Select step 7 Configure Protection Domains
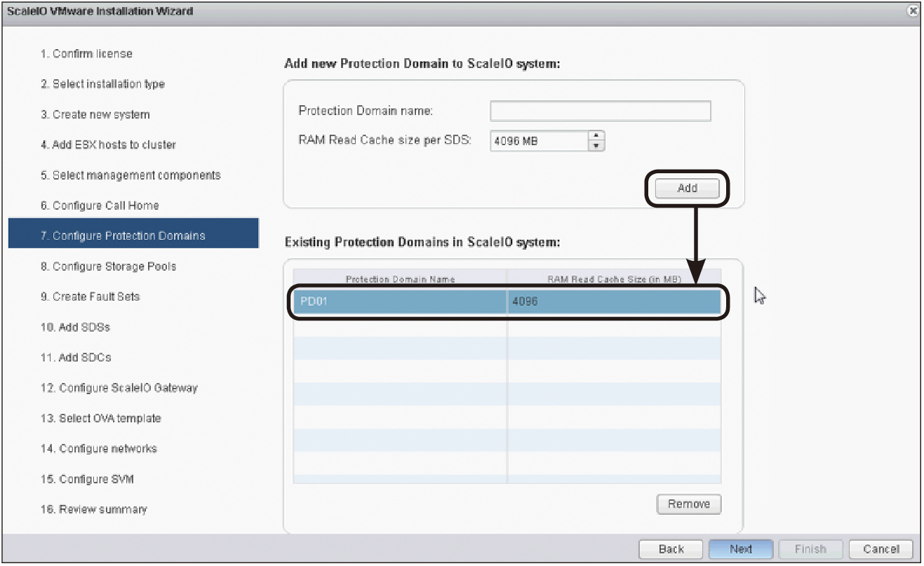 point(133,233)
